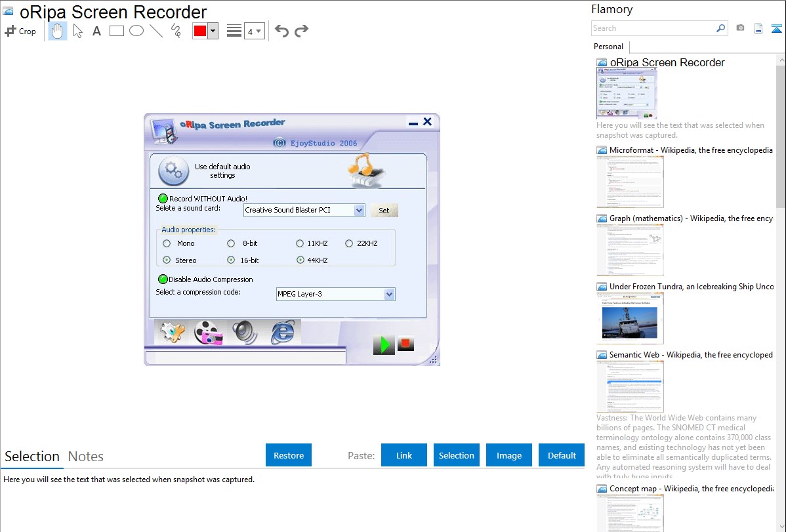Click the Default paste button

562,455
